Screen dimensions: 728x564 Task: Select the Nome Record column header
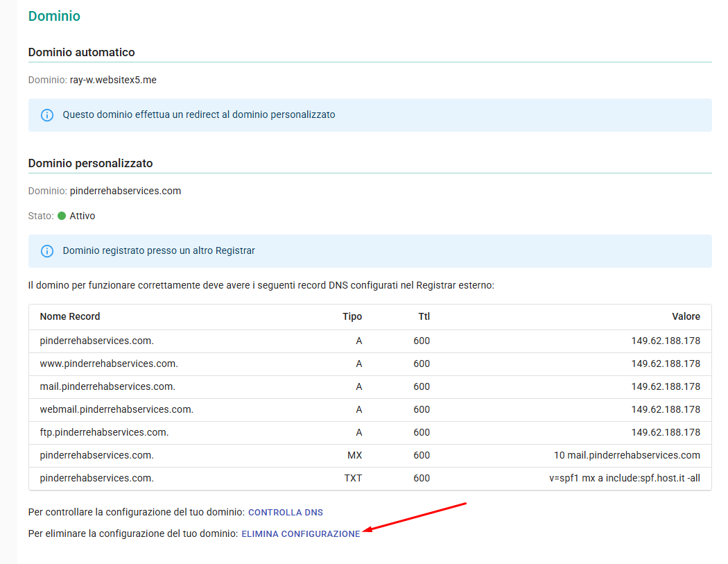click(70, 316)
